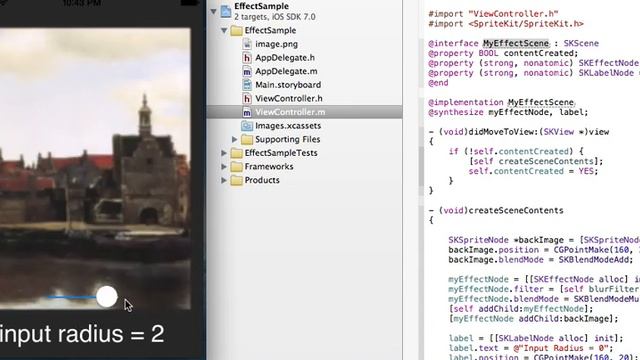This screenshot has width=640, height=360.
Task: Click the image.png file icon
Action: tap(247, 44)
